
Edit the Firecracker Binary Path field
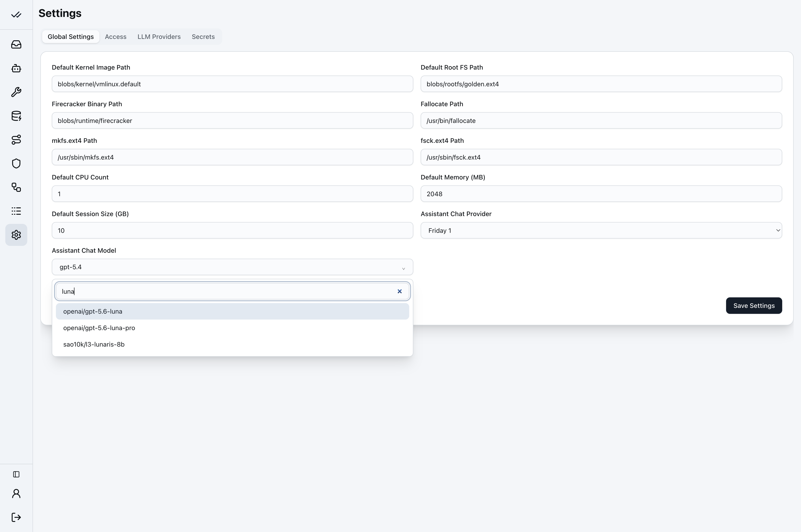233,120
